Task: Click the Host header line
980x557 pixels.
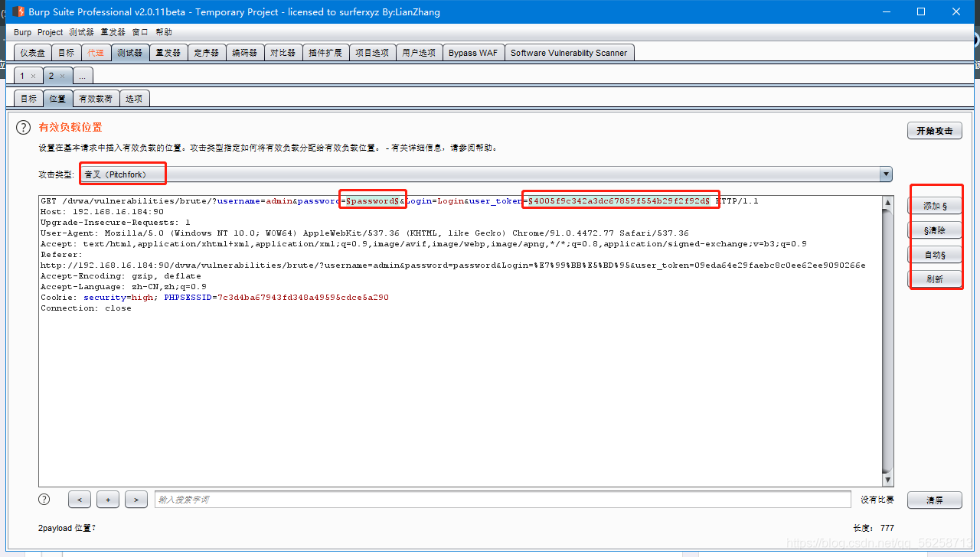Action: 102,211
